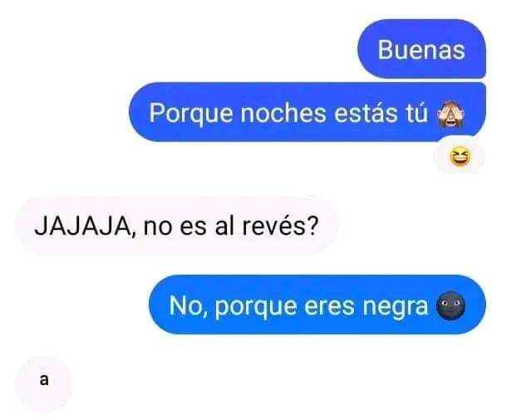The image size is (526, 420).
Task: Select the "Buenas" message bubble
Action: (x=421, y=49)
